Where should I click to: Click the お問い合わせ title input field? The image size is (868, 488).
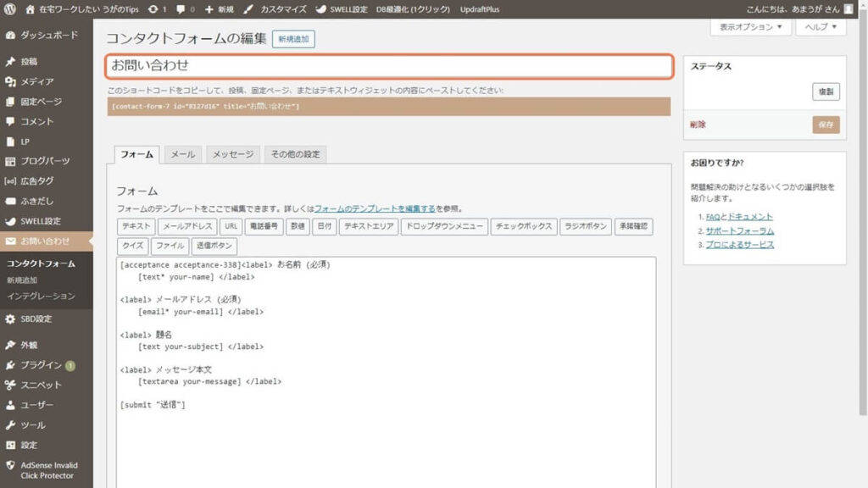point(389,66)
